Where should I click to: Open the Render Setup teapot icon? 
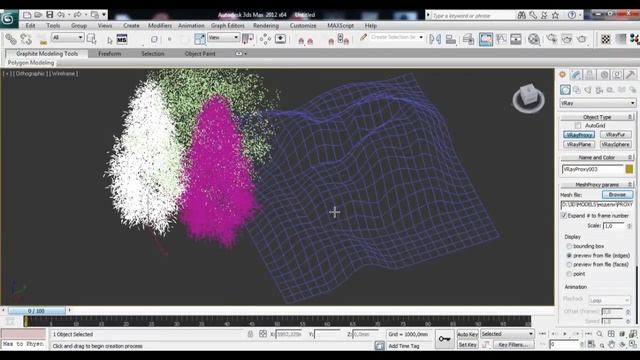pyautogui.click(x=552, y=39)
